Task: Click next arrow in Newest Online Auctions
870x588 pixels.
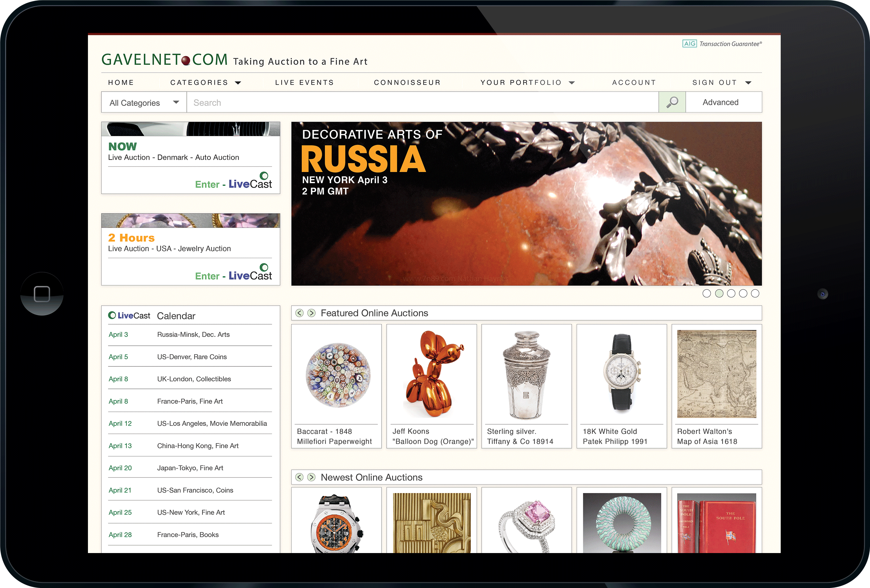Action: tap(311, 477)
